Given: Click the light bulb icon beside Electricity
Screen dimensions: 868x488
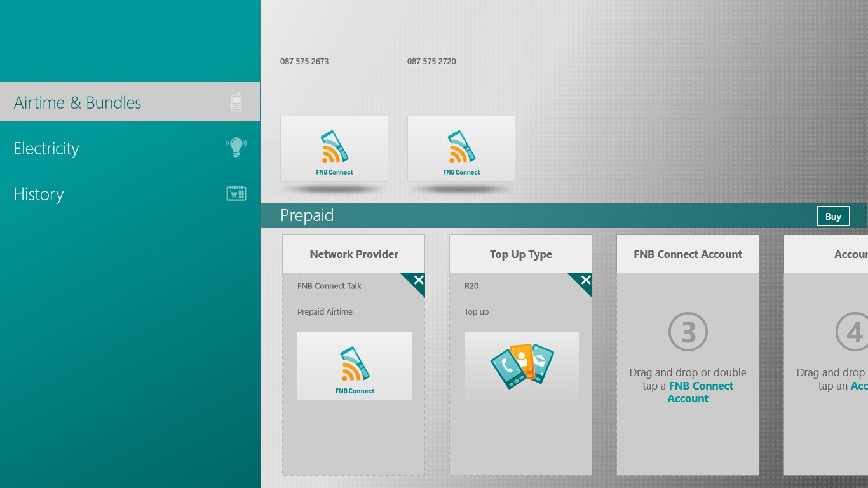Looking at the screenshot, I should click(236, 147).
